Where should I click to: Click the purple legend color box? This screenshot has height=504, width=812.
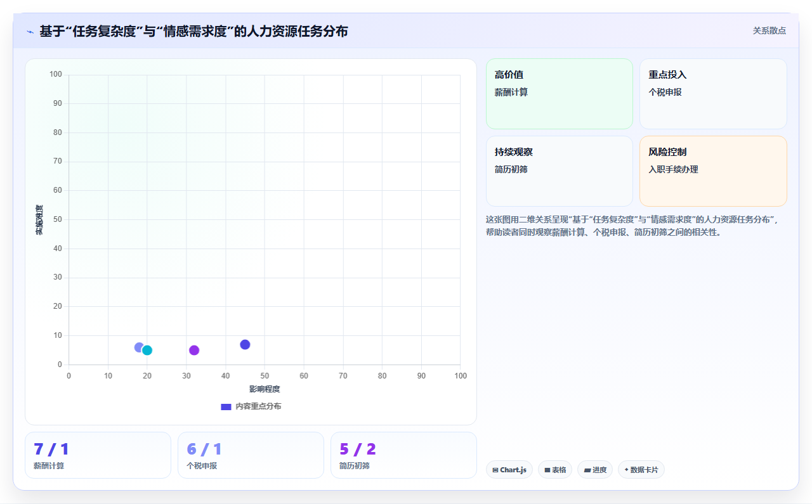pos(226,406)
